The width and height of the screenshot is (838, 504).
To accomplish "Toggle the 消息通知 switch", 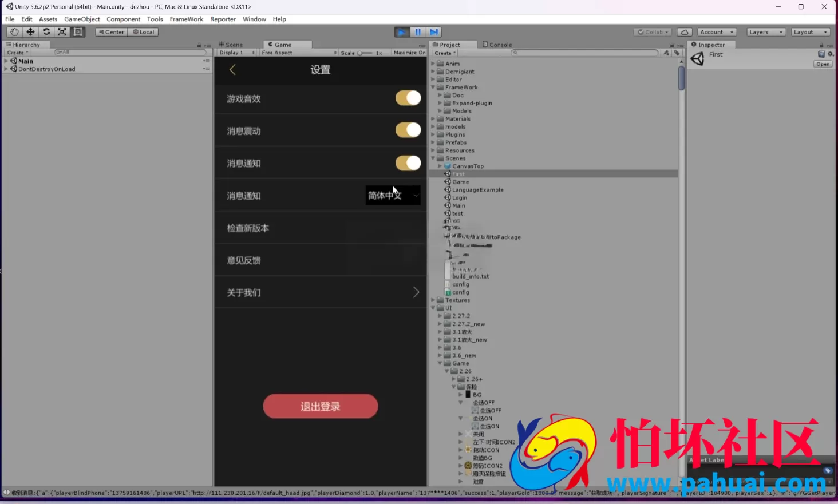I will [x=408, y=162].
